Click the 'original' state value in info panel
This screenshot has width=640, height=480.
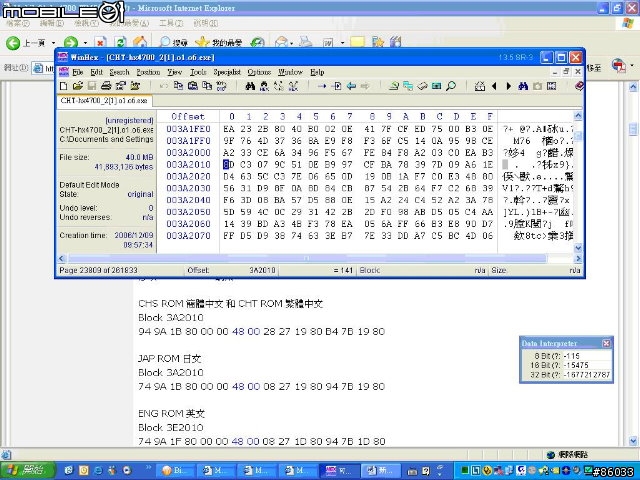[x=140, y=194]
